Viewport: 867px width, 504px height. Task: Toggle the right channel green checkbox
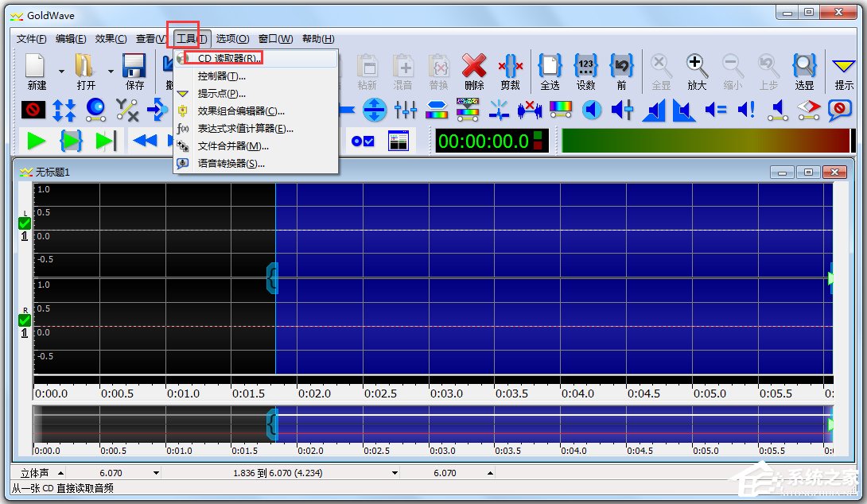pos(25,320)
